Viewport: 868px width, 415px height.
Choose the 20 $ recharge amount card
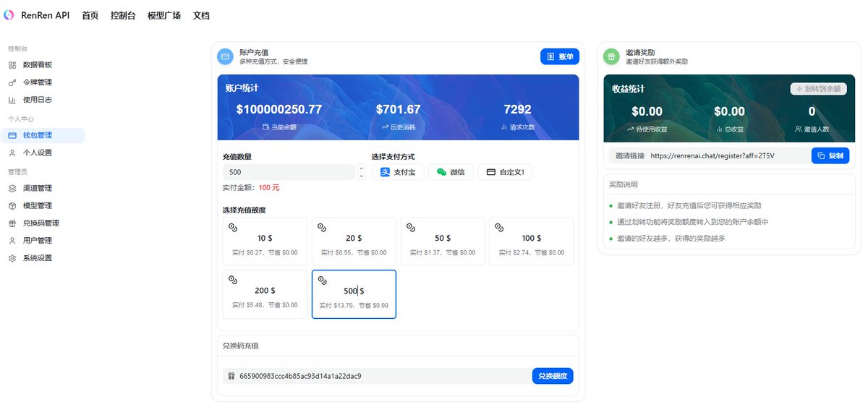[x=354, y=241]
